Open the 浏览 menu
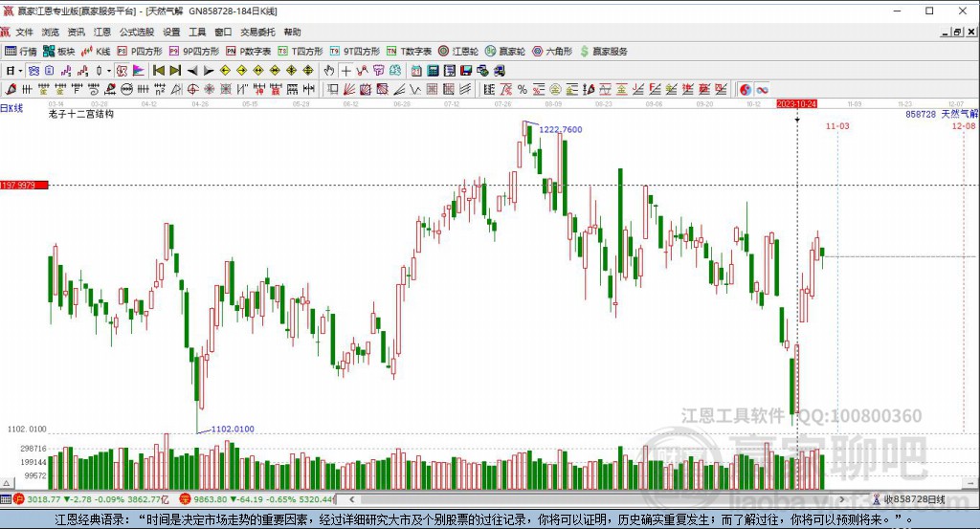Screen dimensions: 980x529 [x=51, y=32]
